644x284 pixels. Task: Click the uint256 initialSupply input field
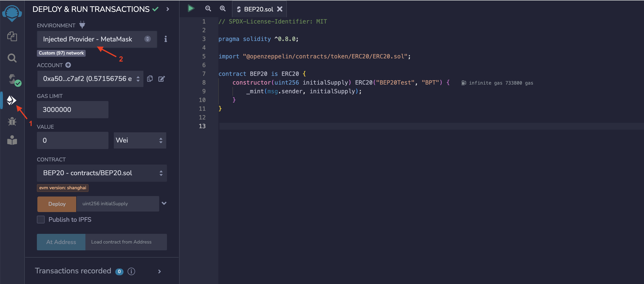tap(118, 204)
